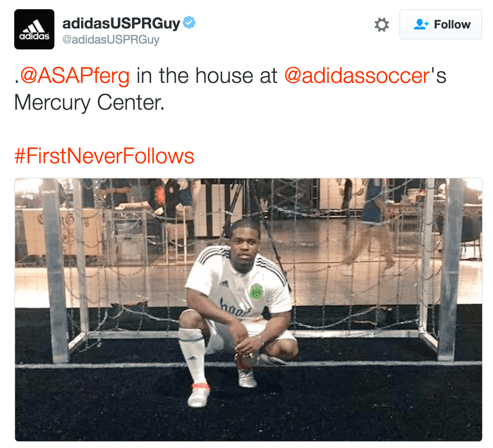Open the adidas profile avatar
This screenshot has height=448, width=493.
34,29
